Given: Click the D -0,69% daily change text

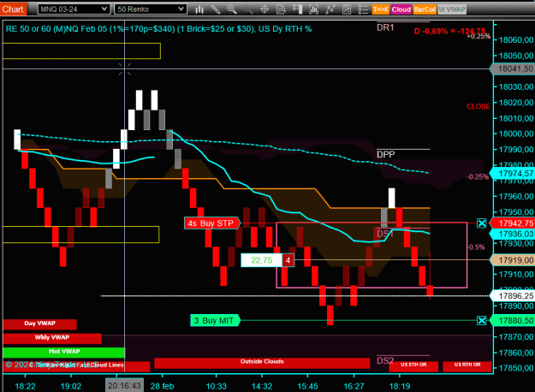Looking at the screenshot, I should (449, 31).
